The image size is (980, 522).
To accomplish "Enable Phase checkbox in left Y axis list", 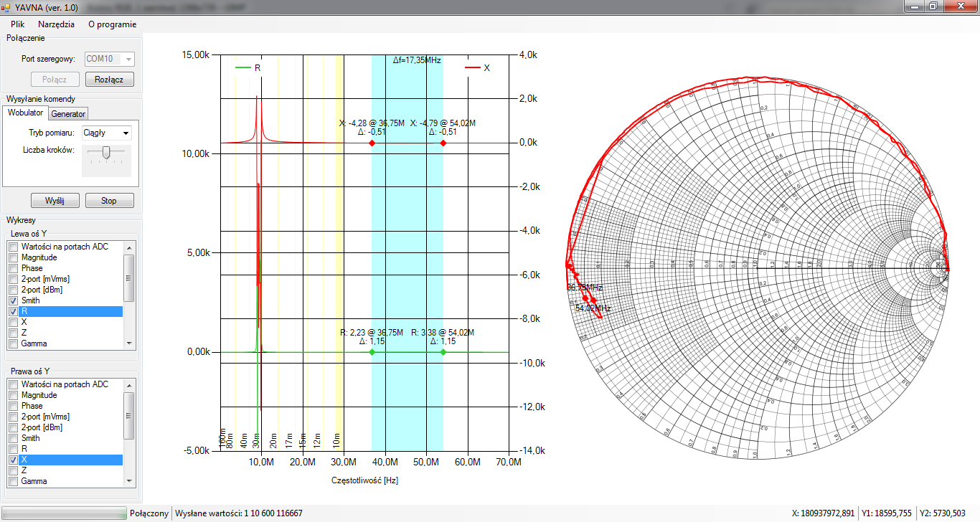I will point(13,268).
